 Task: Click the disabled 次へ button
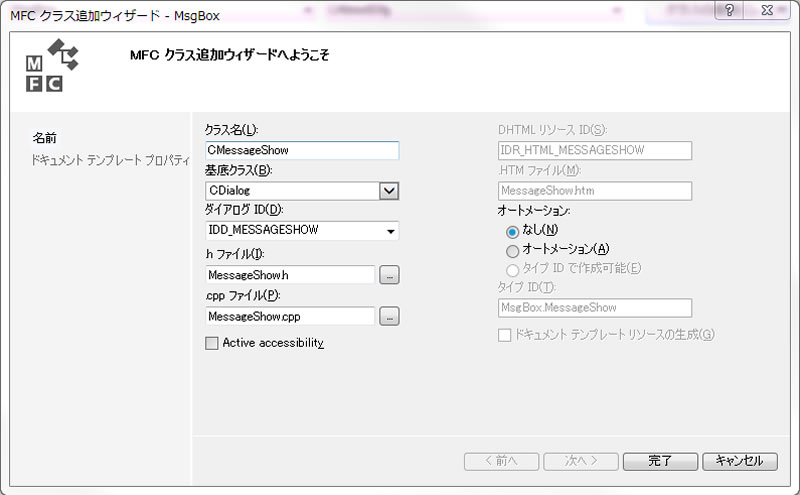pos(581,461)
